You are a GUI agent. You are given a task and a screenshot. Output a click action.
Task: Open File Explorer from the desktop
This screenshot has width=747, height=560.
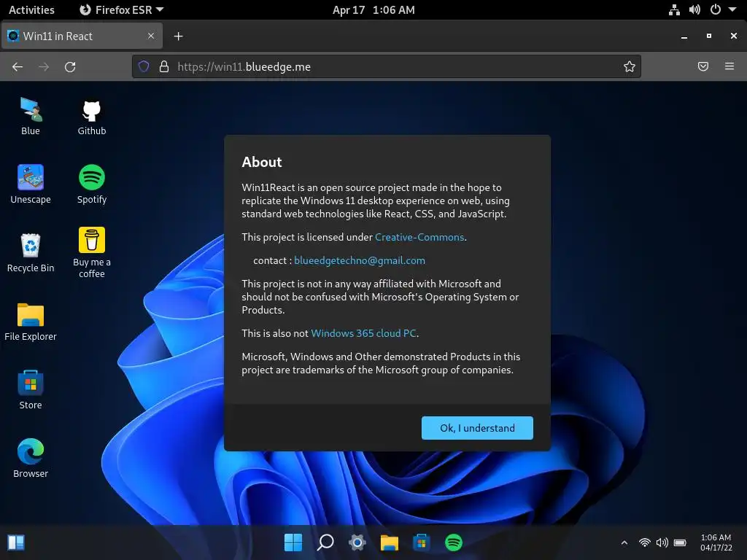point(31,322)
